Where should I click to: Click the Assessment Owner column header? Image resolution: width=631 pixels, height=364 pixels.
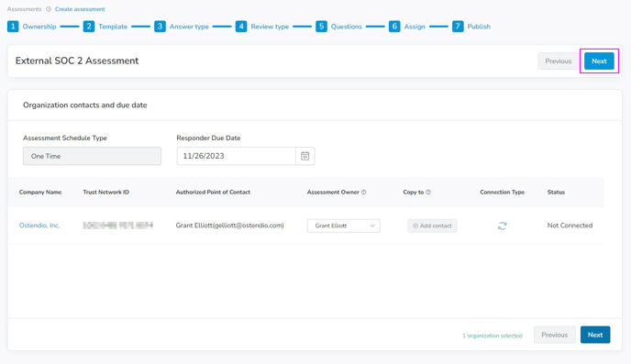tap(333, 193)
